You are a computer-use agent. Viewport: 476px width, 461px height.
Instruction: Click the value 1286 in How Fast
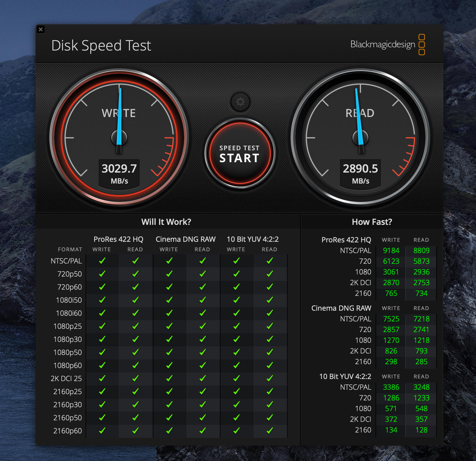tap(391, 398)
